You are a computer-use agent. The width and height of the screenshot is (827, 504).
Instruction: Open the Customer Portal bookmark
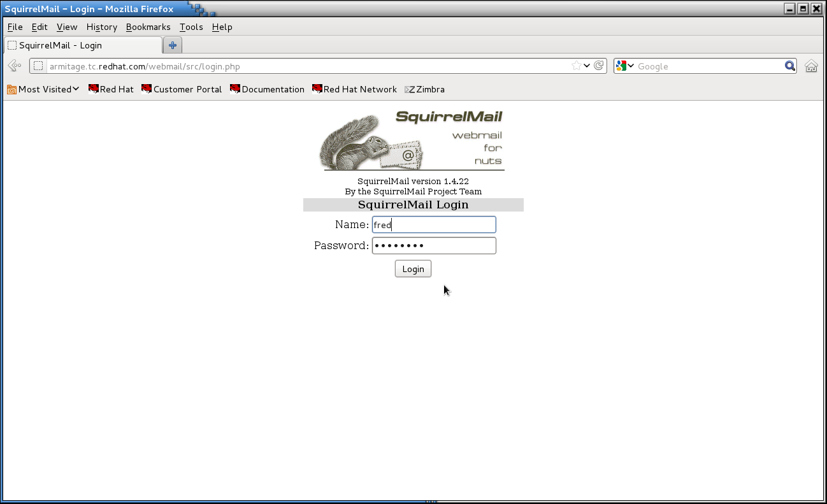point(182,89)
